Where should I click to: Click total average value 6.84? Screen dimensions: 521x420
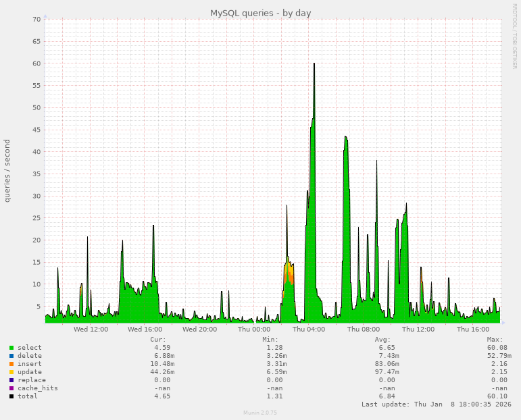[x=387, y=396]
